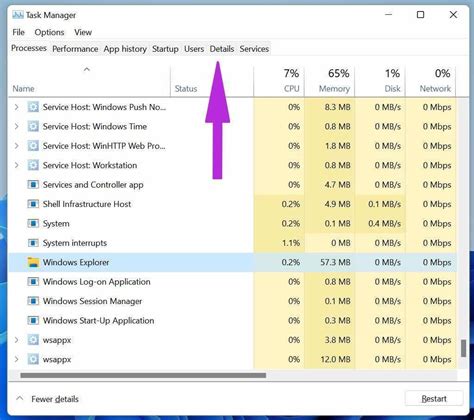
Task: Click the System interrupts icon
Action: point(33,243)
